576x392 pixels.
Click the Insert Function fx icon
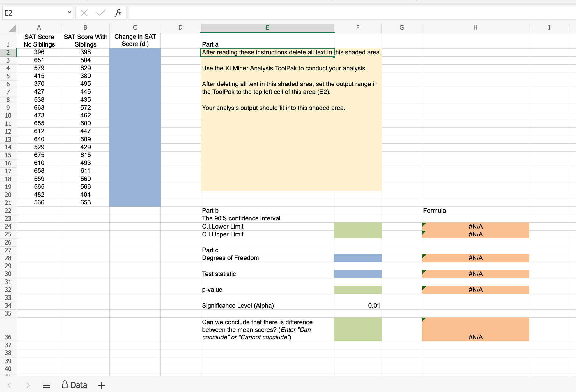pos(118,13)
